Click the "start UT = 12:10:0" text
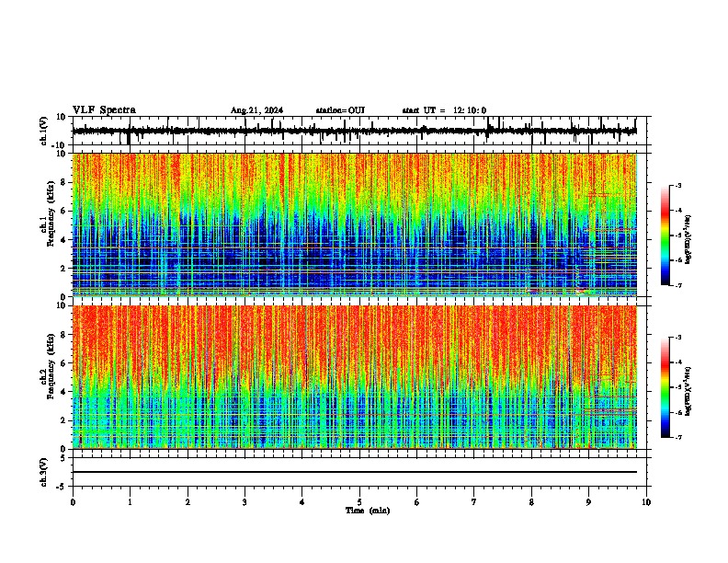Image resolution: width=728 pixels, height=563 pixels. point(444,110)
